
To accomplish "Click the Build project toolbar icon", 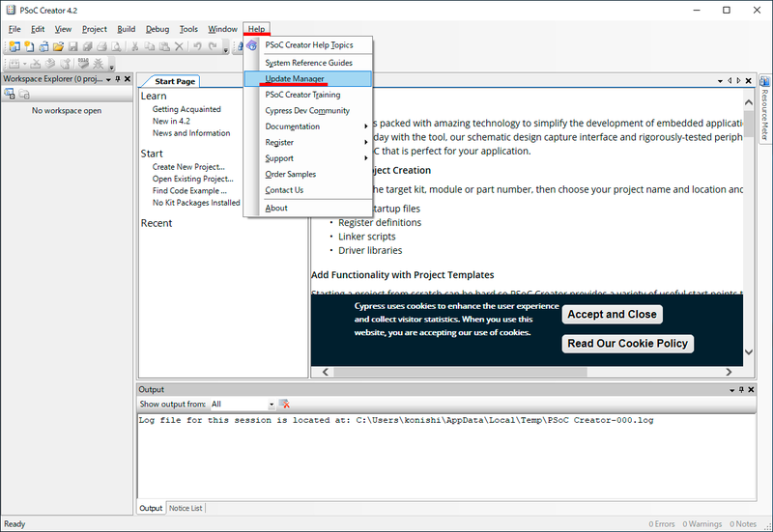I will pos(14,64).
